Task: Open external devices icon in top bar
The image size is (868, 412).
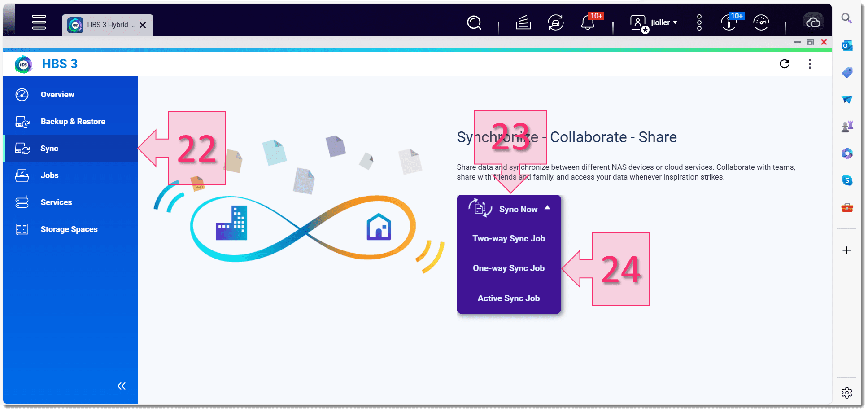Action: [555, 22]
